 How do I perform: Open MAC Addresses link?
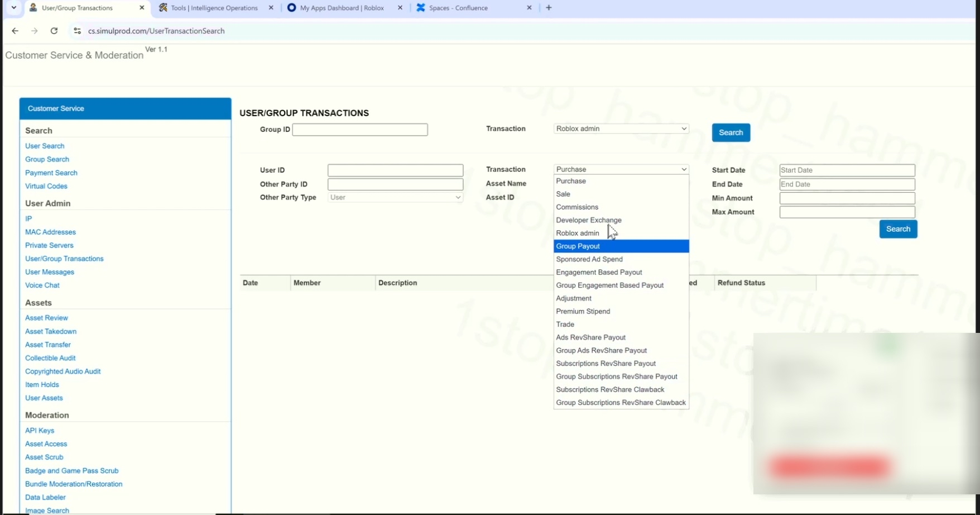(x=50, y=232)
